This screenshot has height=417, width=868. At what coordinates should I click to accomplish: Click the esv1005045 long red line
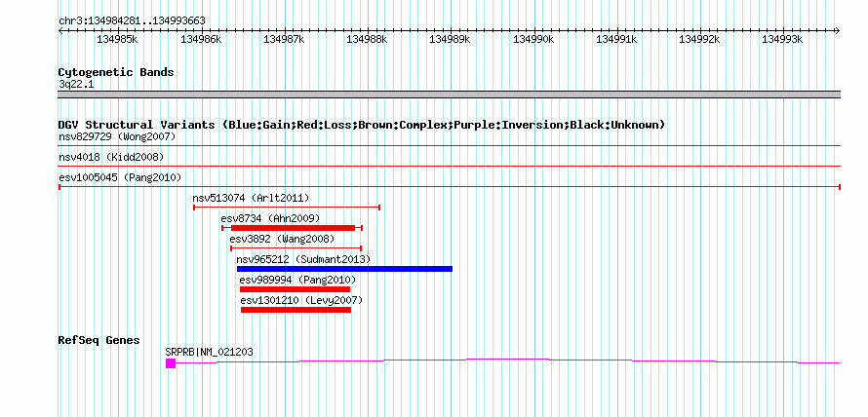tap(450, 187)
